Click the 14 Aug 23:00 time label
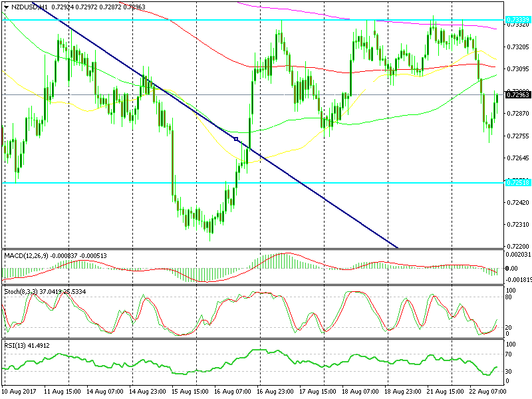 [x=148, y=392]
